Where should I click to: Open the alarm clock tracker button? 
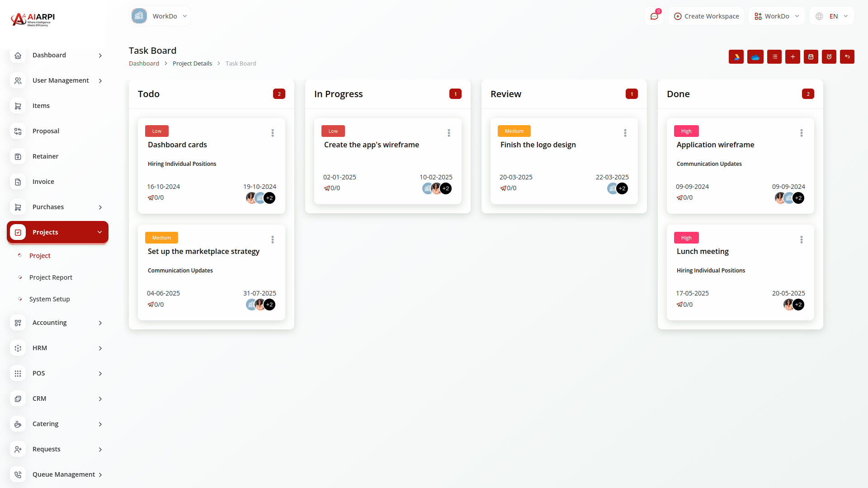[829, 57]
